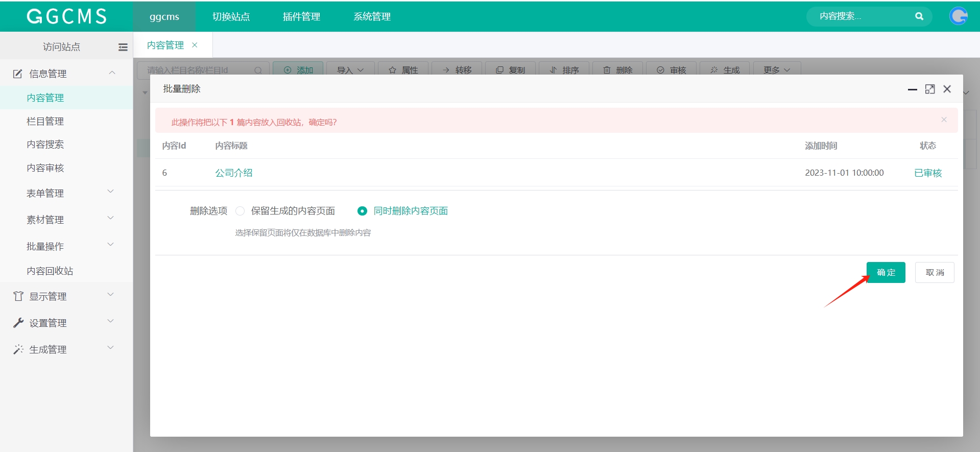Click 访问站点 in the sidebar
980x452 pixels.
(61, 47)
